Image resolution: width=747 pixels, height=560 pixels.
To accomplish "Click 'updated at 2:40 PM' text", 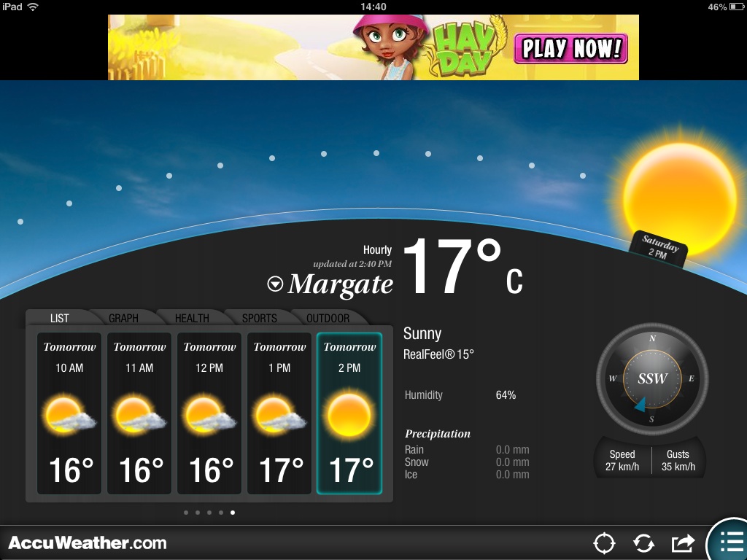I will coord(352,264).
